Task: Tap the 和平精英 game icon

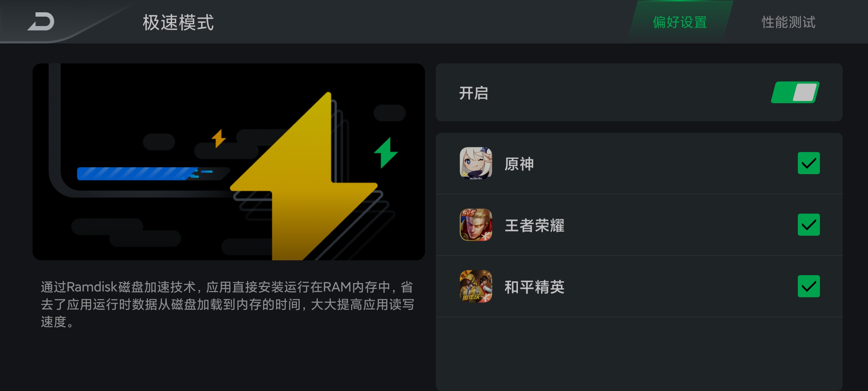Action: [476, 286]
